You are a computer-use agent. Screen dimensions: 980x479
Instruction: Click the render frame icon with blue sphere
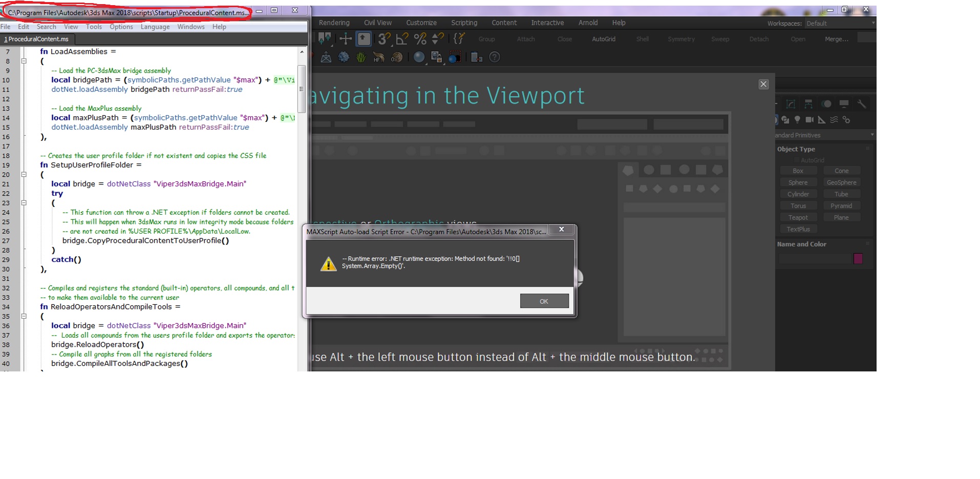pyautogui.click(x=454, y=57)
